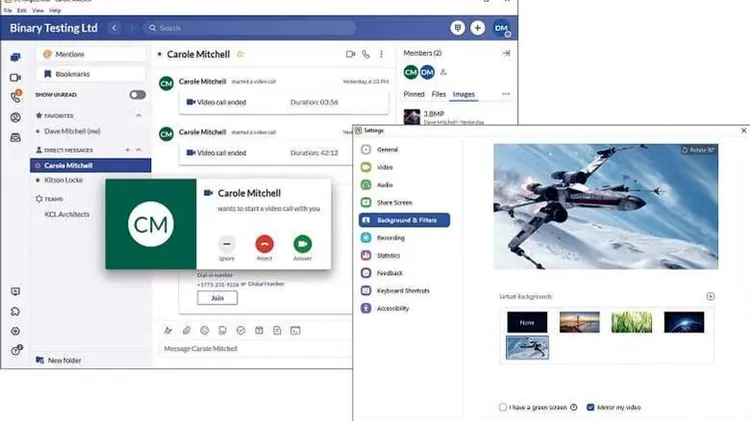The height and width of the screenshot is (421, 750).
Task: Star Carole Mitchell as a favorite
Action: [x=240, y=54]
